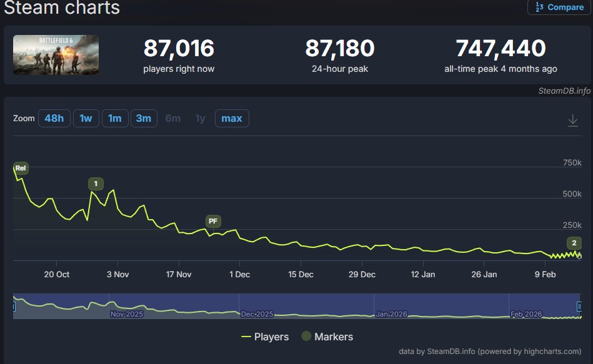The image size is (593, 364).
Task: Click the 1 Dec axis label
Action: pos(240,275)
